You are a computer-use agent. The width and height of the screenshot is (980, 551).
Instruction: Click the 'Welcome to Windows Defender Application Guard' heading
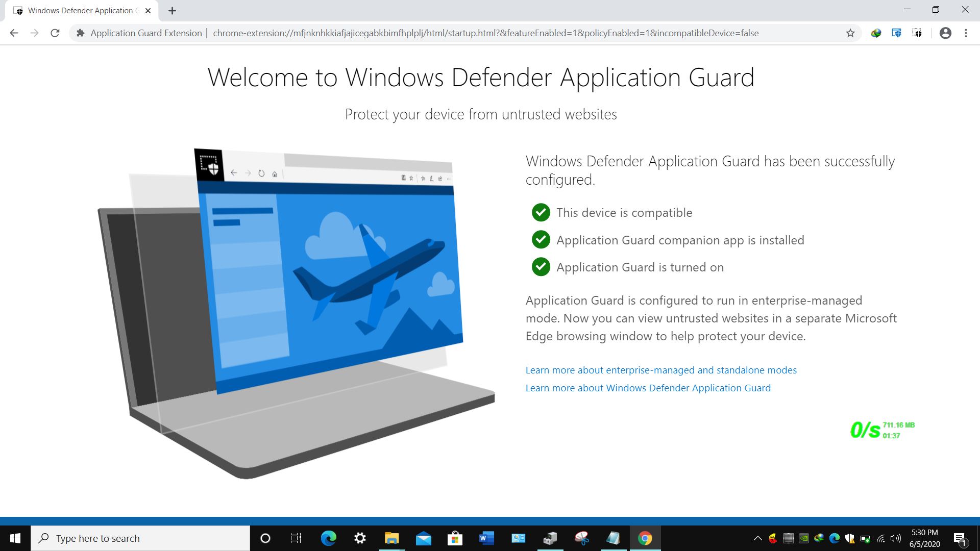click(x=481, y=78)
